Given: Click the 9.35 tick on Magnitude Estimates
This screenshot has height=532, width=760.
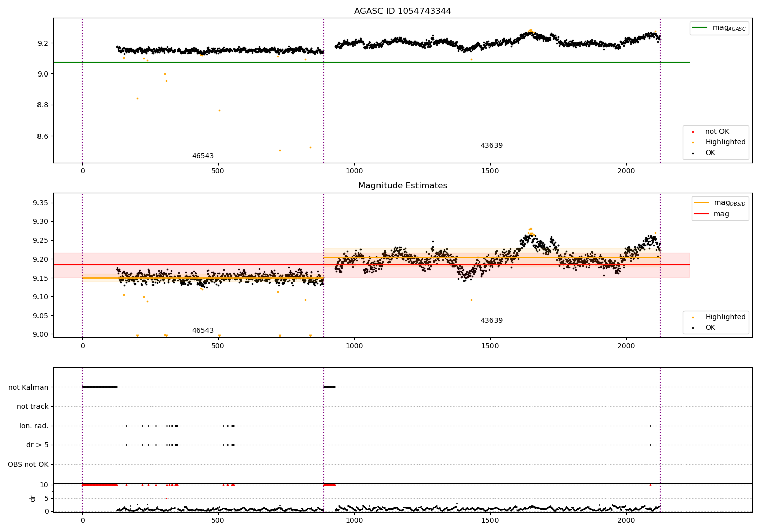Looking at the screenshot, I should pos(41,203).
